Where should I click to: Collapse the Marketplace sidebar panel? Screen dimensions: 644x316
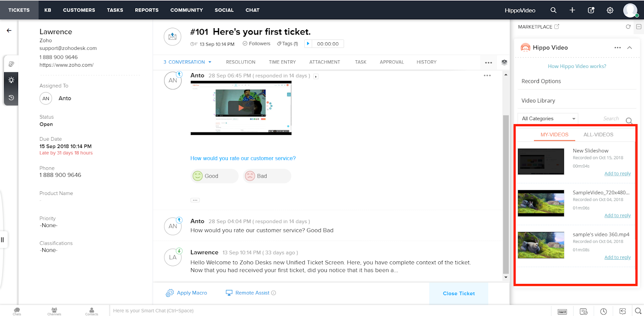[638, 27]
